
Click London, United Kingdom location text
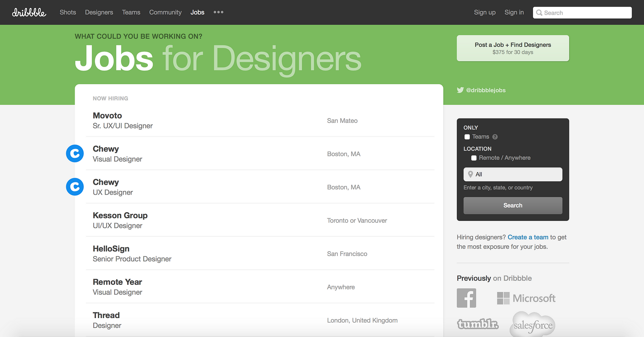[362, 321]
